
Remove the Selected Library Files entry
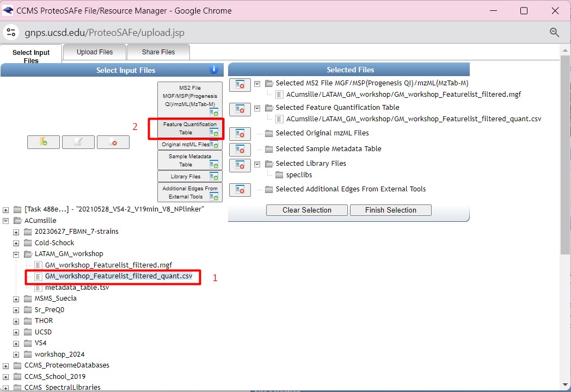point(240,165)
